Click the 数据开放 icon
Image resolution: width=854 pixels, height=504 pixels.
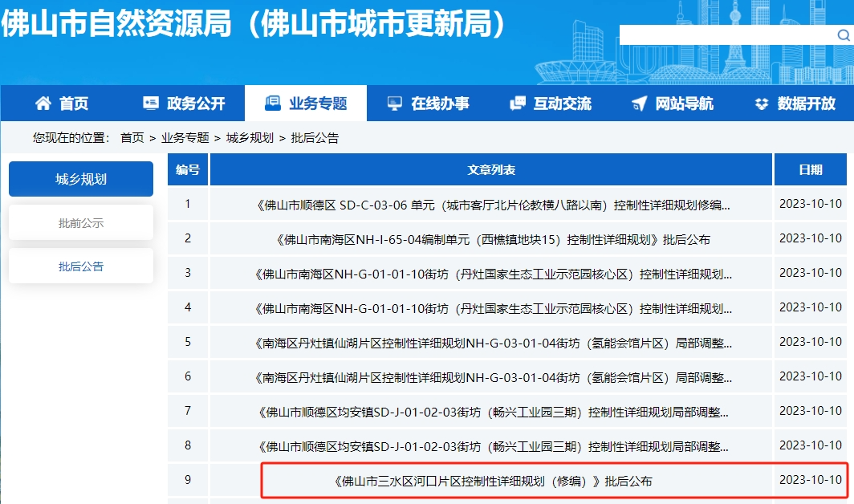pos(762,104)
